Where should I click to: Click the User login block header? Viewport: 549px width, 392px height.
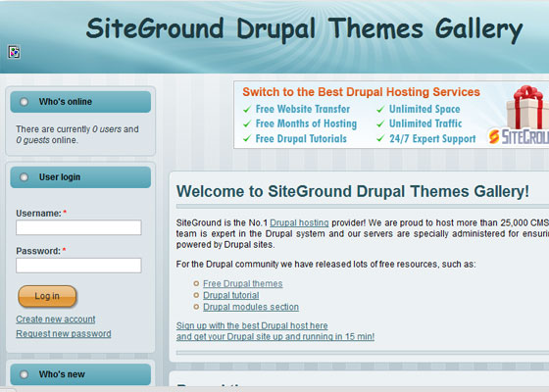pyautogui.click(x=80, y=177)
